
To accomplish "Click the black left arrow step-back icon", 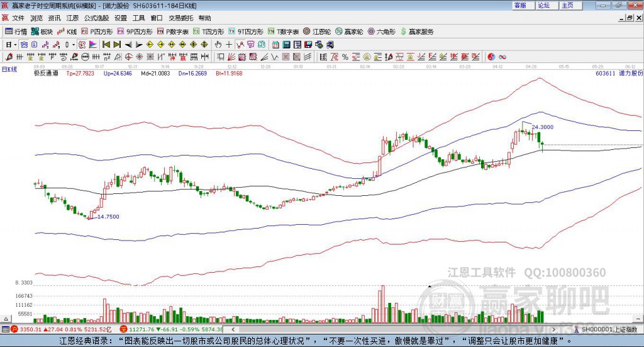I will click(x=128, y=45).
